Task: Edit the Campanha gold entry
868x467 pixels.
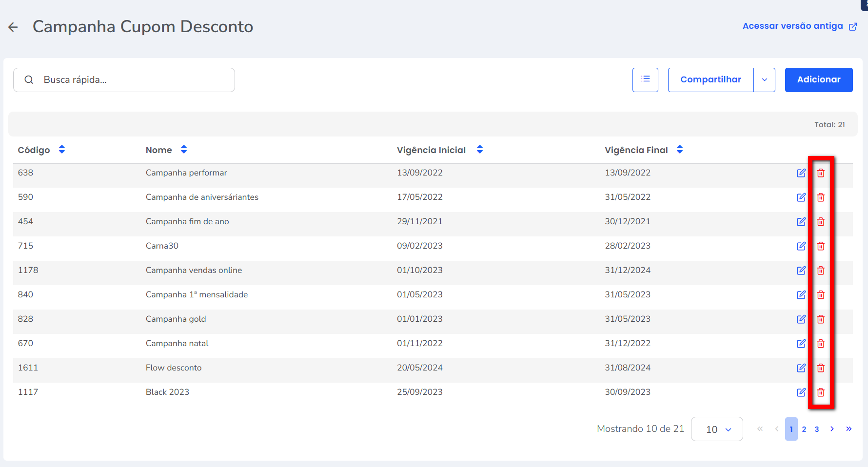Action: pos(801,319)
